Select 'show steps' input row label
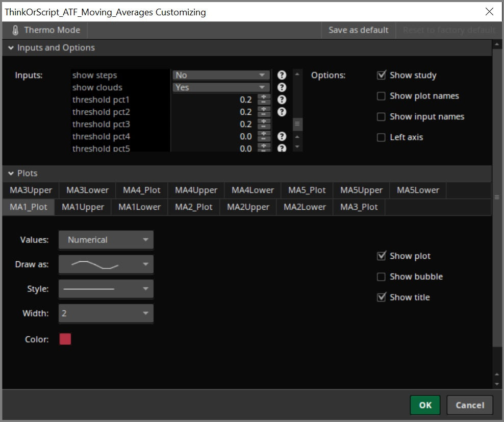Viewport: 504px width, 422px height. 94,75
